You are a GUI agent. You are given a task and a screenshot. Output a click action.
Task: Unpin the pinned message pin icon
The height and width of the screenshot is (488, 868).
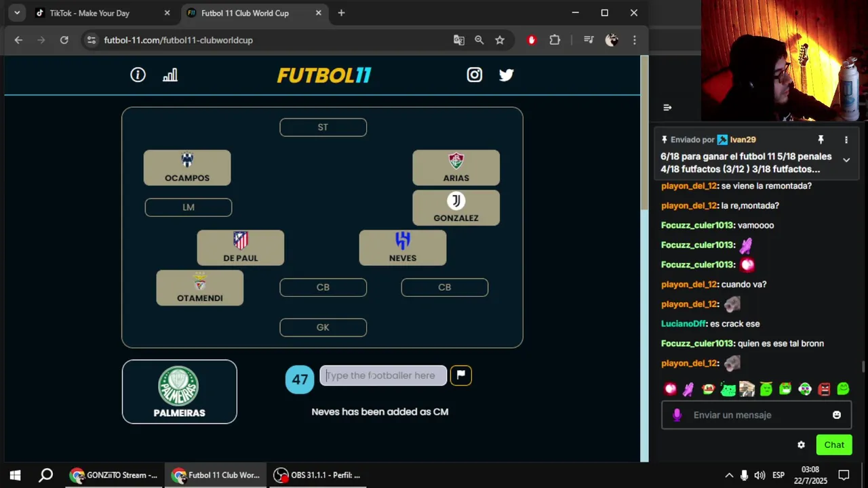pos(821,140)
